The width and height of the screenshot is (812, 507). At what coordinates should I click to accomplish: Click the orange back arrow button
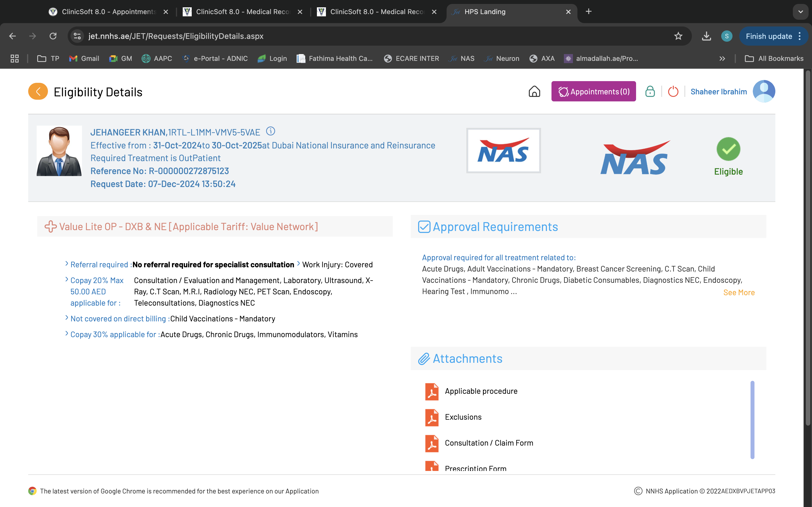coord(38,92)
